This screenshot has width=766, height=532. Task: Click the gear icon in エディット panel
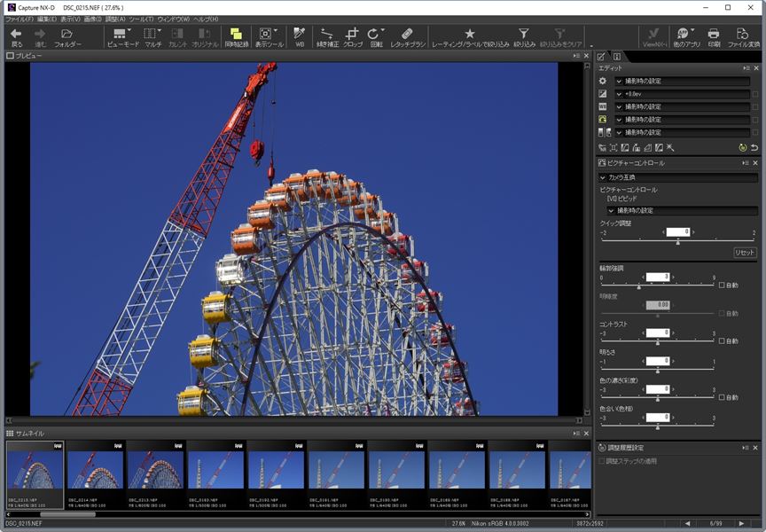[x=603, y=81]
